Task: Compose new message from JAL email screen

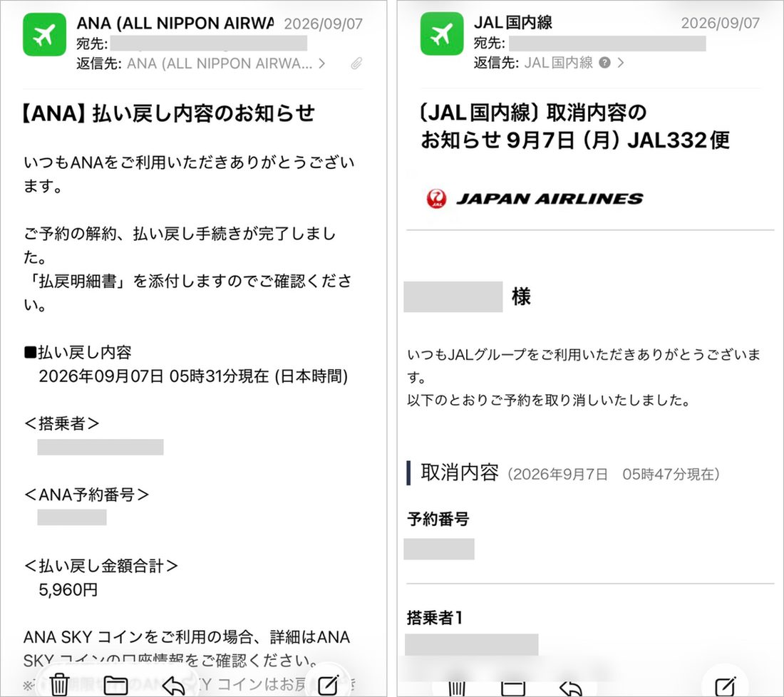Action: click(x=725, y=686)
